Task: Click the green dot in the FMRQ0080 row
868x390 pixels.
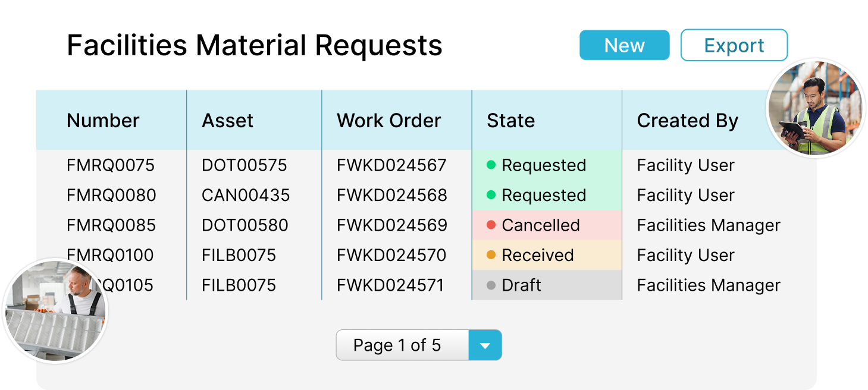Action: tap(491, 194)
